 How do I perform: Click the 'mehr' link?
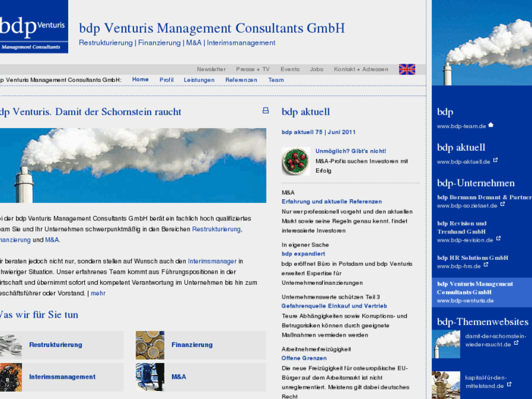point(98,293)
